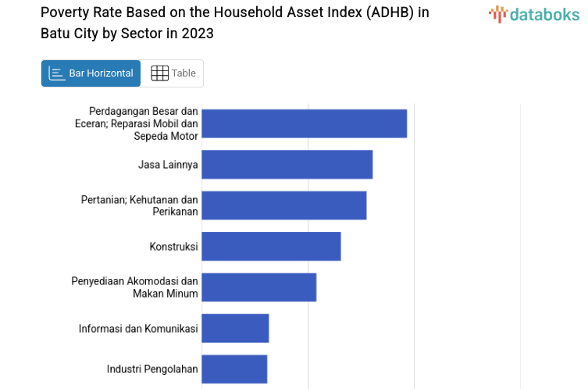The height and width of the screenshot is (389, 588).
Task: Select the Industri Pengolahan bar
Action: tap(234, 369)
